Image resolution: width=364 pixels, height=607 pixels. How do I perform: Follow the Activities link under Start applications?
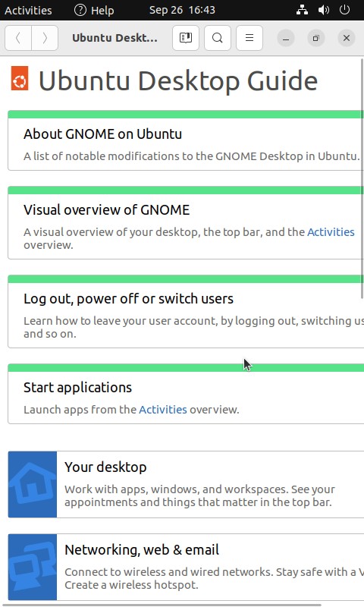[163, 410]
